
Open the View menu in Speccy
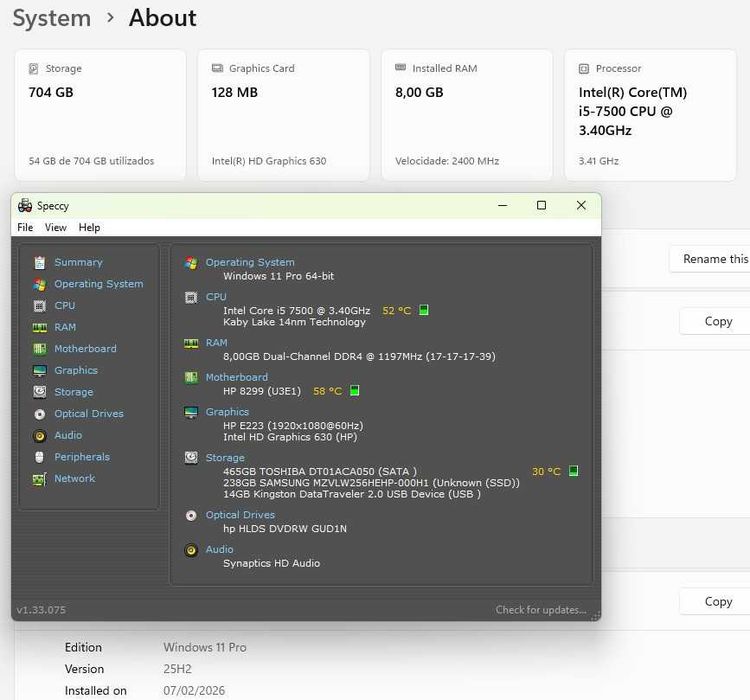pyautogui.click(x=55, y=227)
